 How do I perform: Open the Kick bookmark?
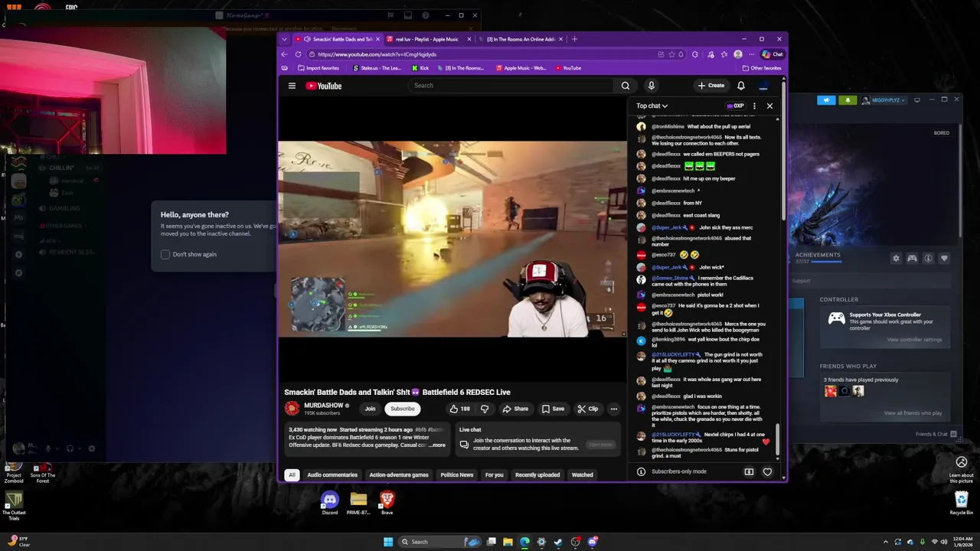420,68
